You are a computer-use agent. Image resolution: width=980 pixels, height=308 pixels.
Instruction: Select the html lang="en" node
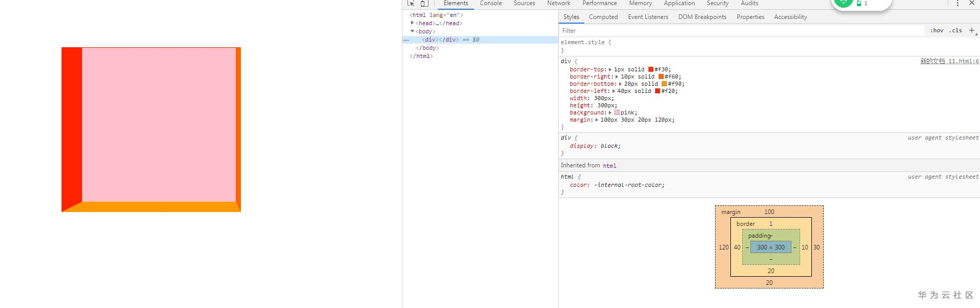coord(436,15)
